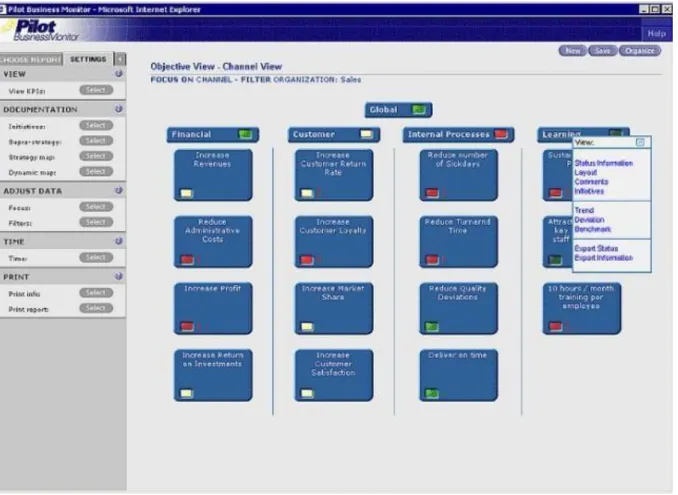Click Select next to View KPIs
This screenshot has height=495, width=678.
(96, 90)
